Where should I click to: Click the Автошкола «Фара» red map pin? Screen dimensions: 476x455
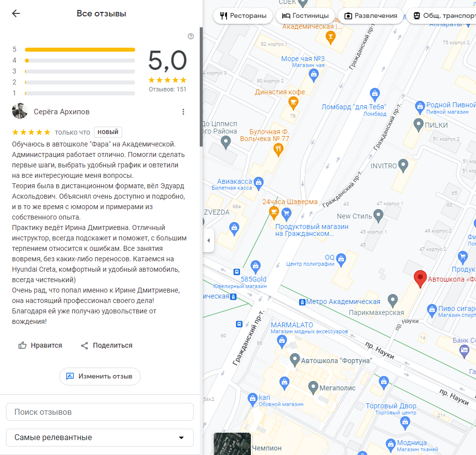[420, 279]
